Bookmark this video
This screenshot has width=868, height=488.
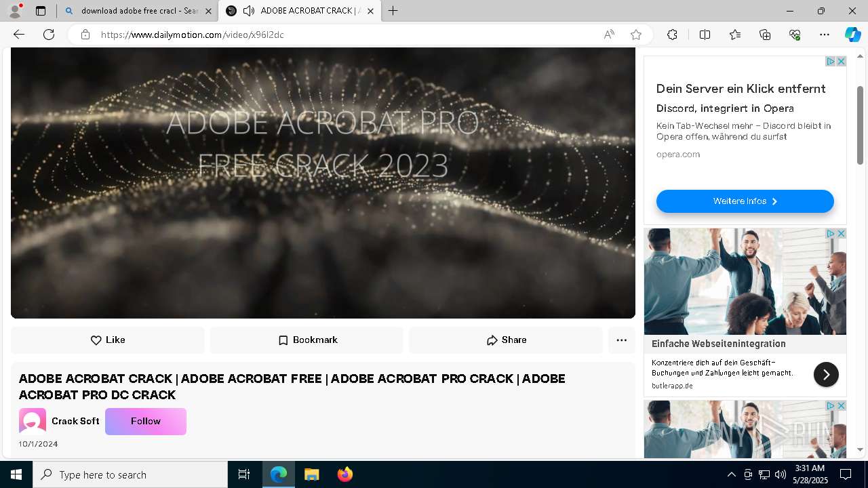(307, 340)
